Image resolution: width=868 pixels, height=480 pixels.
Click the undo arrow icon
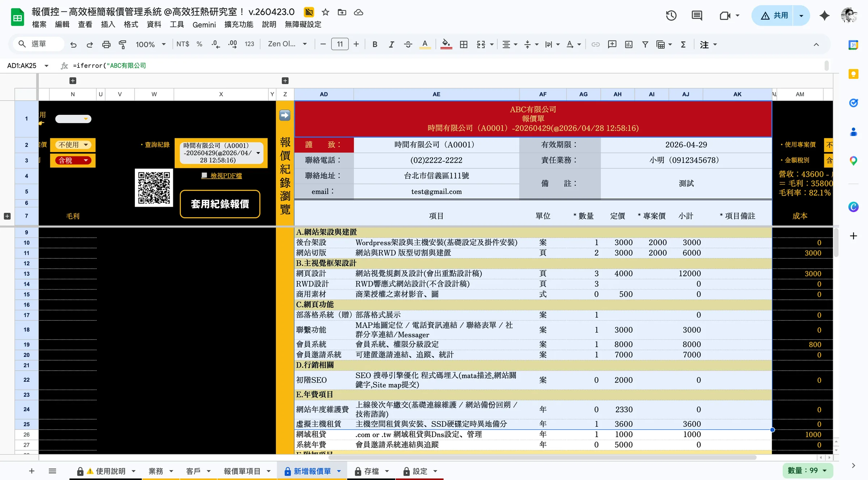[73, 44]
